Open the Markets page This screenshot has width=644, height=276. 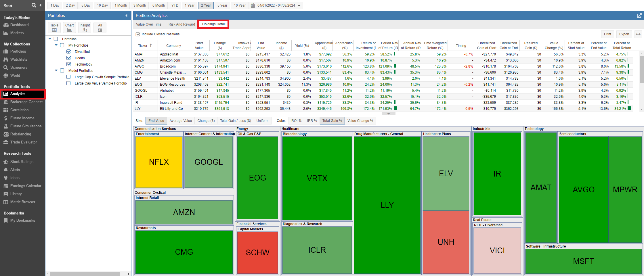click(x=17, y=33)
